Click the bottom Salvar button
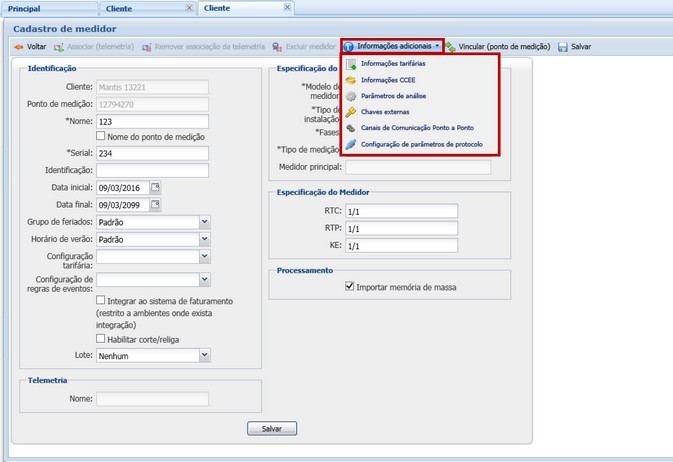This screenshot has height=462, width=673. (272, 428)
